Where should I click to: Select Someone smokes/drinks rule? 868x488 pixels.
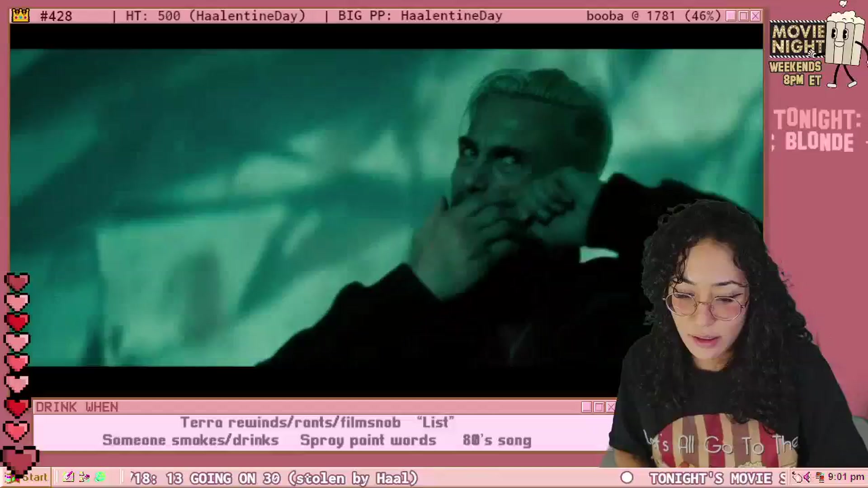tap(190, 440)
